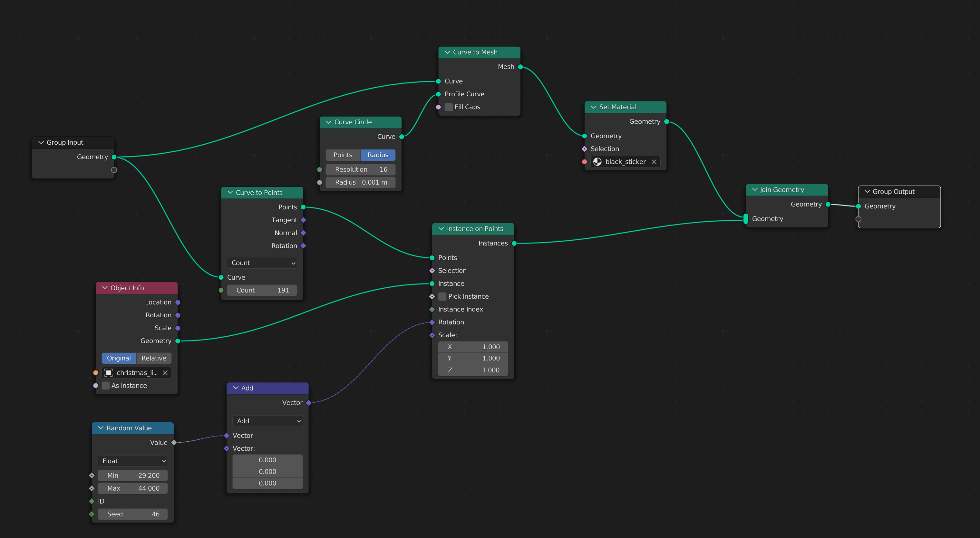Click the Random Value output Value socket
Image resolution: width=980 pixels, height=538 pixels.
click(174, 443)
